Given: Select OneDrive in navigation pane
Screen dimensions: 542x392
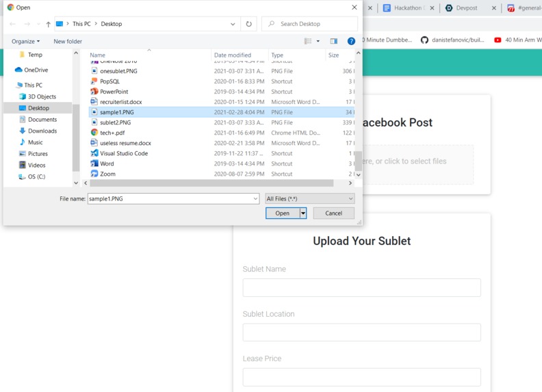Looking at the screenshot, I should click(x=31, y=70).
